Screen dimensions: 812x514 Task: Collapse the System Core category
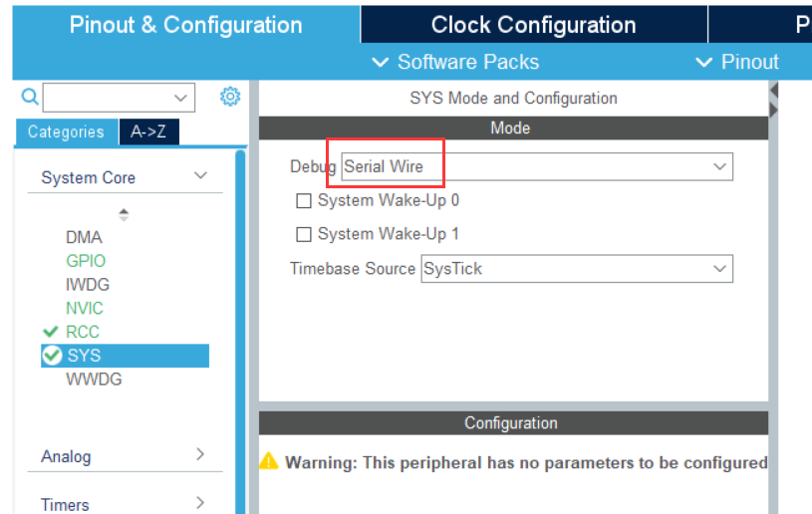click(200, 176)
